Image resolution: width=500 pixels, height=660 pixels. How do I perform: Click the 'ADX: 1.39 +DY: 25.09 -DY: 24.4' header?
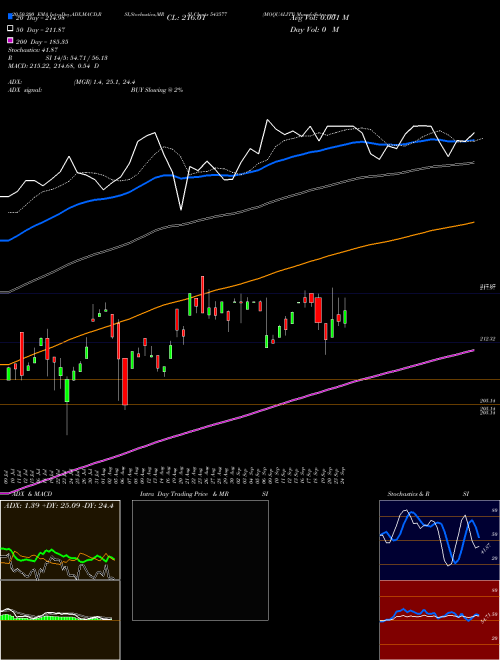[59, 506]
